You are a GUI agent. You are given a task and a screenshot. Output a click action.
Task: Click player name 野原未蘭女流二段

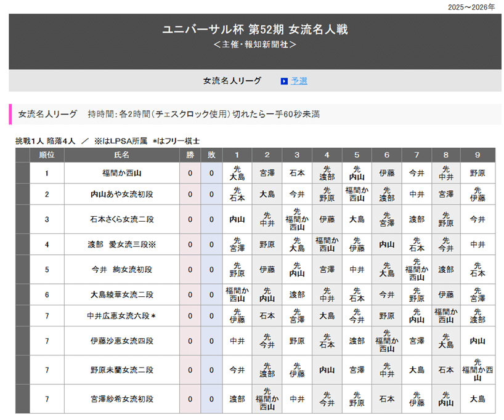click(122, 370)
